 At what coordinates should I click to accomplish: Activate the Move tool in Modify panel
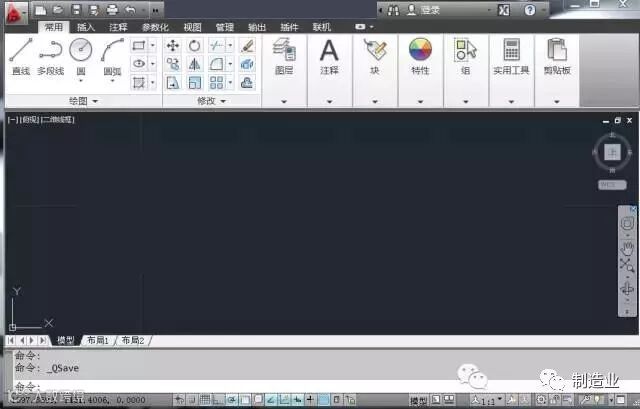[x=173, y=45]
